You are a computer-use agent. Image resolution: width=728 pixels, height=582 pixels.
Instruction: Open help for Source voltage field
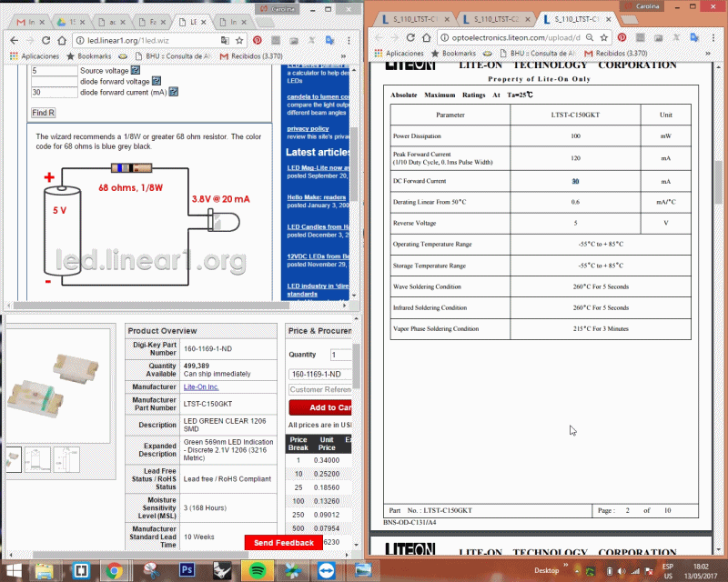pos(135,70)
